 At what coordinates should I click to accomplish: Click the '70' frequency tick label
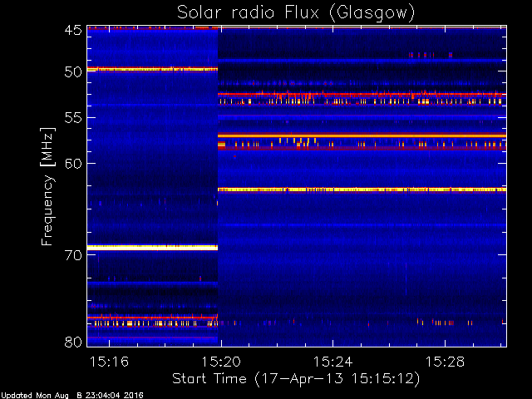(73, 255)
